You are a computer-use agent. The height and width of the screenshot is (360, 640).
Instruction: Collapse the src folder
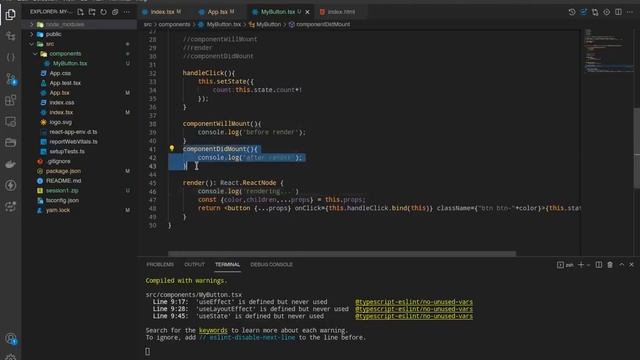[31, 44]
